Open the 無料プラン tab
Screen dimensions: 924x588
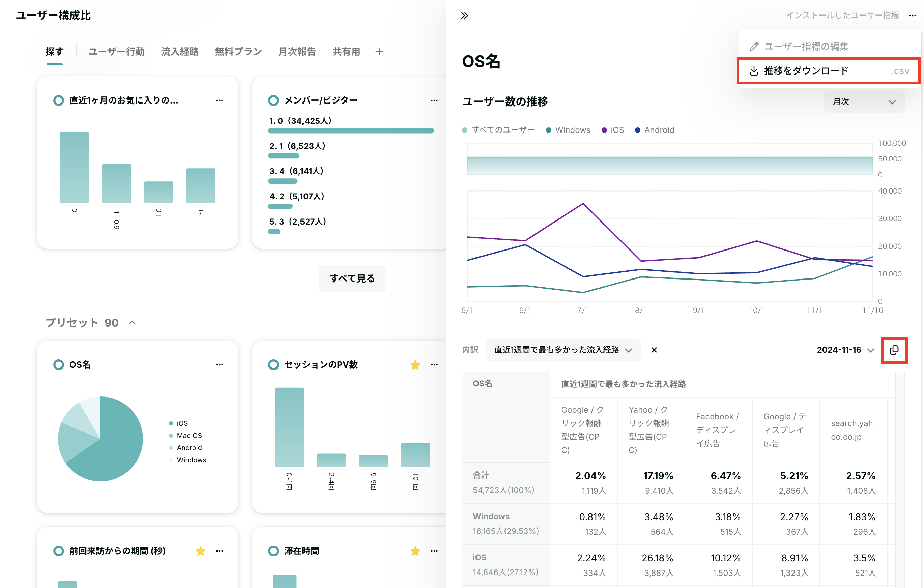(x=238, y=51)
